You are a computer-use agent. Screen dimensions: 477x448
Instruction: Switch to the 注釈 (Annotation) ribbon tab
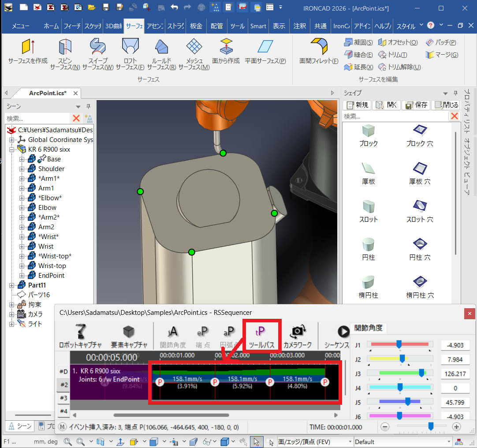pyautogui.click(x=300, y=26)
